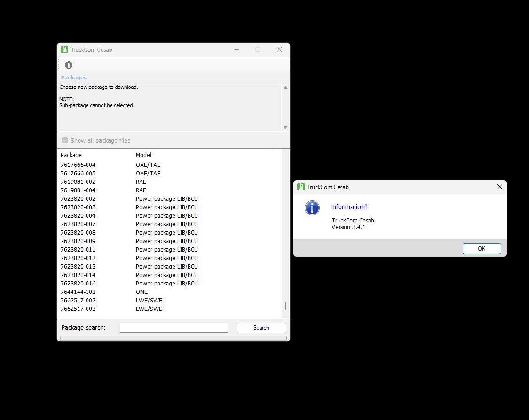The width and height of the screenshot is (529, 420).
Task: Click the progress bar at bottom
Action: pos(174,338)
